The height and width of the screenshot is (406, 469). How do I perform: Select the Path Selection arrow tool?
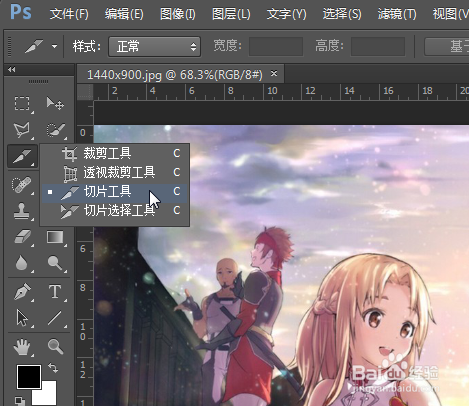[22, 318]
